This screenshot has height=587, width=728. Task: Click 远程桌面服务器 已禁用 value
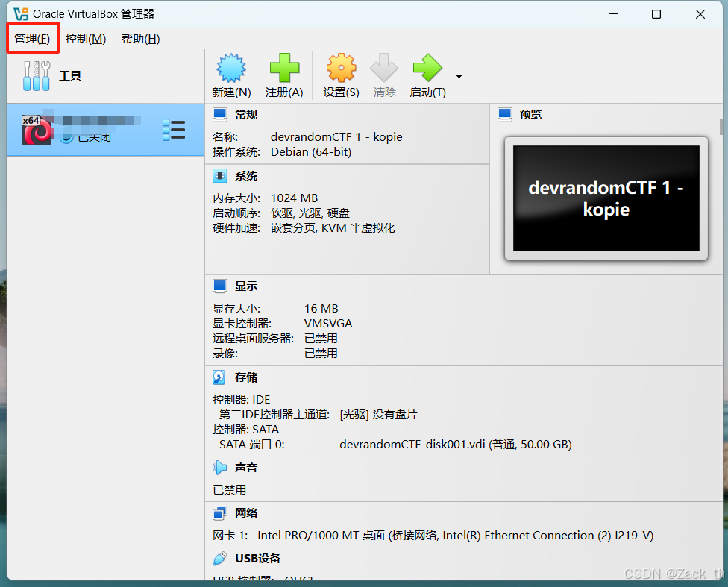321,338
